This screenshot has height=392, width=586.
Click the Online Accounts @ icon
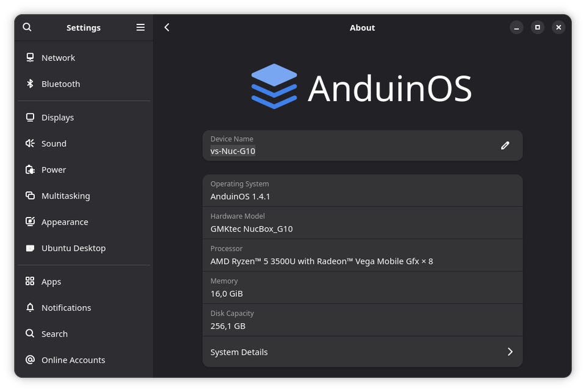(x=31, y=360)
